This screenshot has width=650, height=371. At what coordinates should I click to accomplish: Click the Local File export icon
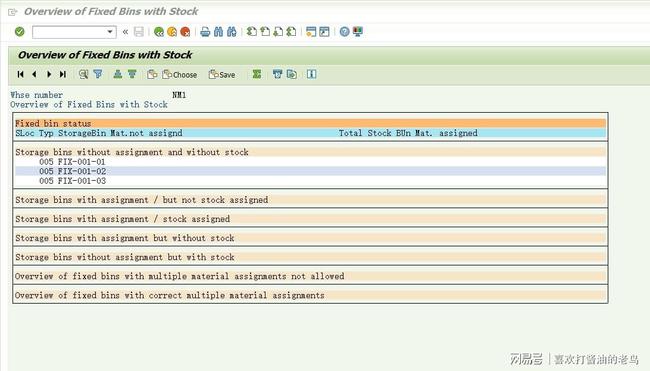(292, 74)
